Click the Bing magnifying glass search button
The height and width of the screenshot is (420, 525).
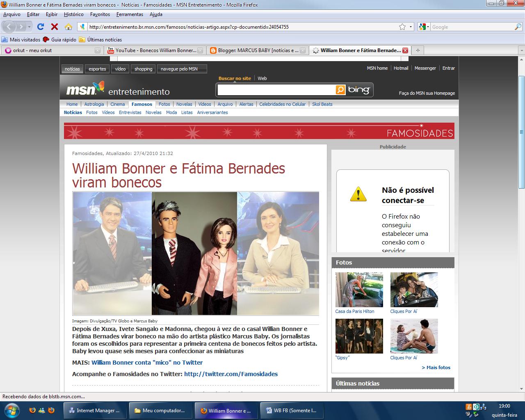coord(340,89)
